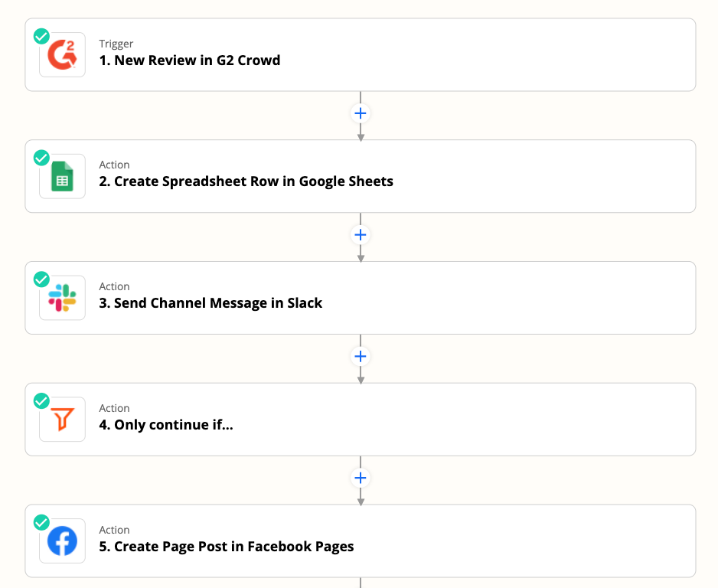Click the Slack app icon
Screen dimensions: 718x588
tap(62, 298)
